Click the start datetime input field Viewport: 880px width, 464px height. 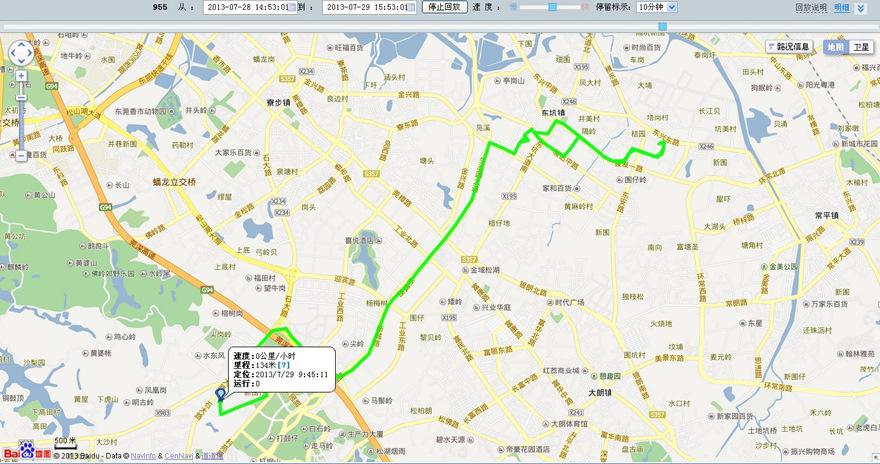(246, 7)
